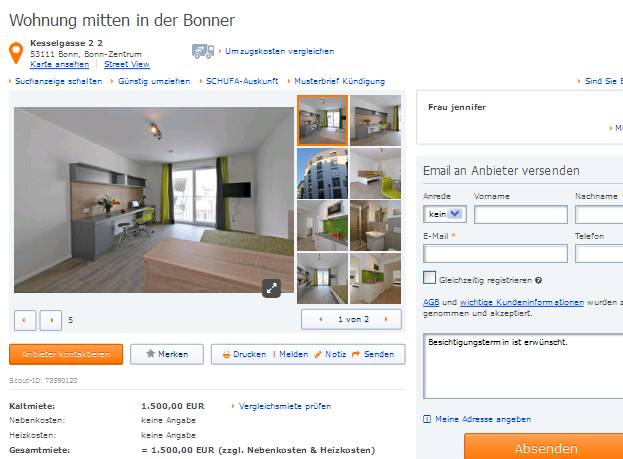Open Musterbrief Kündigung link
623x459 pixels.
(339, 81)
